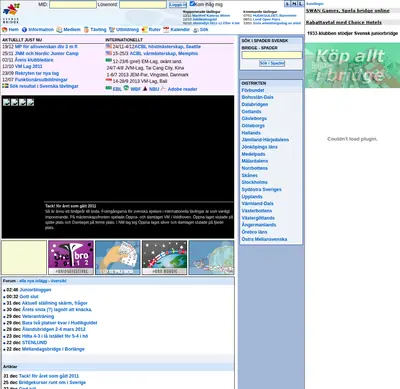Focus the Lösenord password field
The height and width of the screenshot is (389, 400).
click(x=143, y=5)
